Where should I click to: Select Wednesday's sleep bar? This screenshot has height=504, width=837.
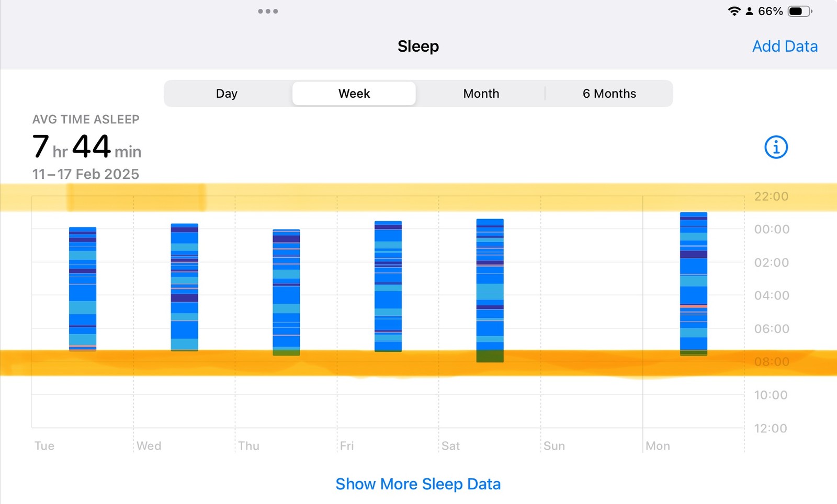pos(185,287)
